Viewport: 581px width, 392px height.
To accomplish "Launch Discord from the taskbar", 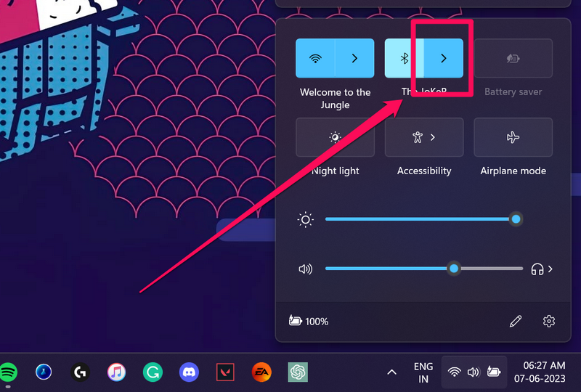I will tap(189, 372).
